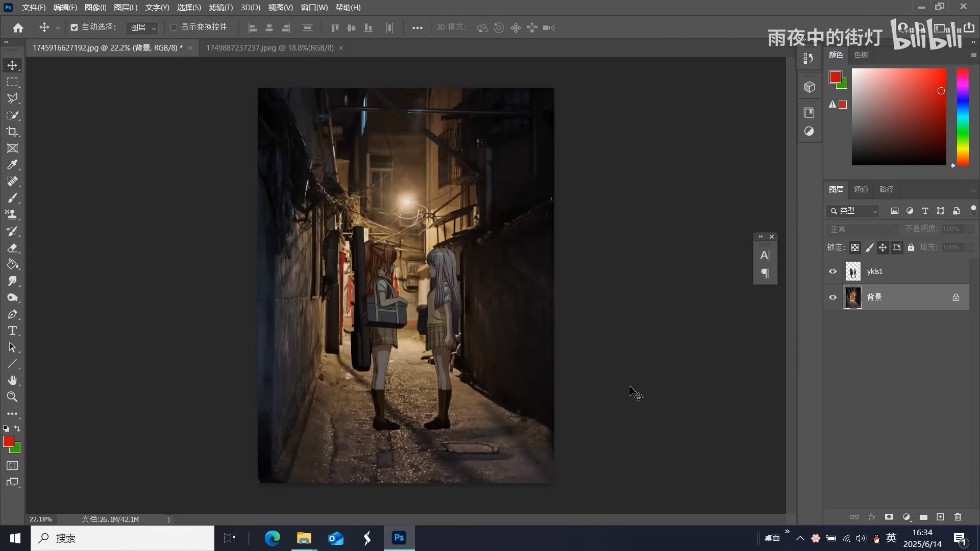Open the 文件(F) menu
Screen dimensions: 980x551
(34, 7)
